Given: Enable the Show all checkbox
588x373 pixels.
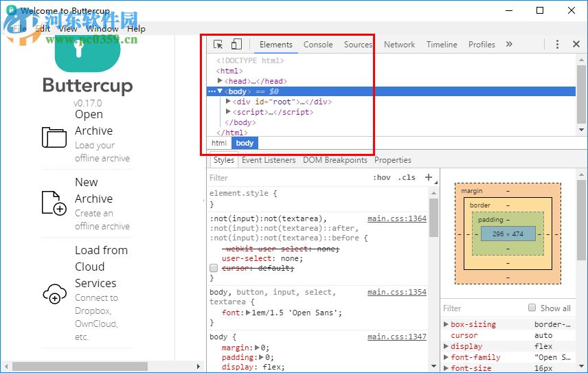Looking at the screenshot, I should [532, 308].
